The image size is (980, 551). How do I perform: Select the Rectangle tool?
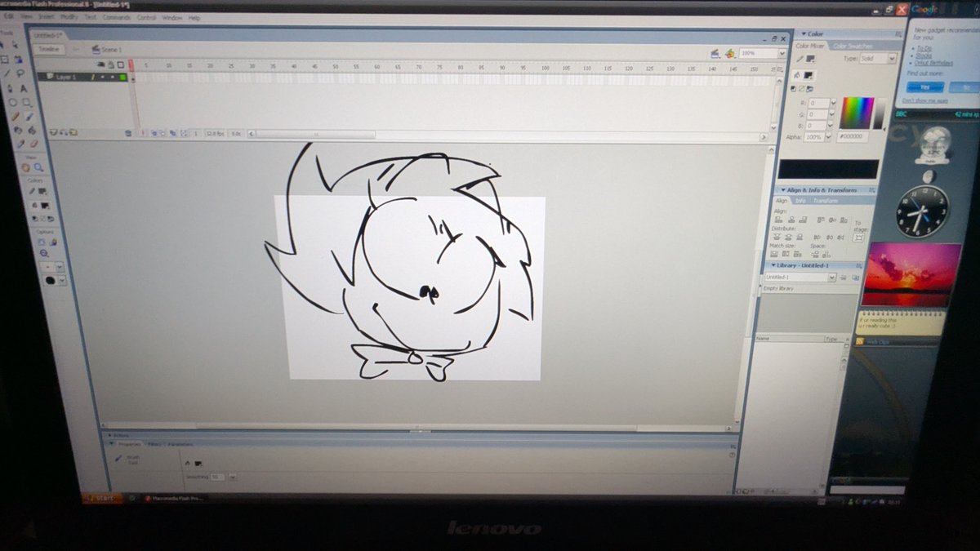(x=27, y=102)
